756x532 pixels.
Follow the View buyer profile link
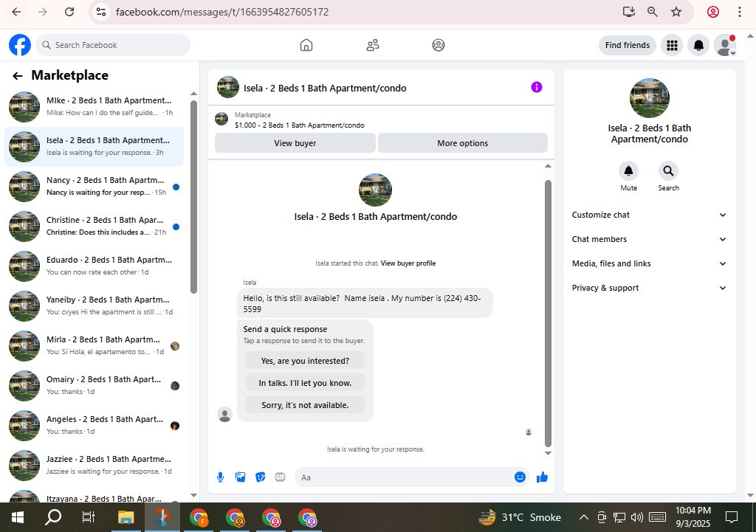pos(408,263)
